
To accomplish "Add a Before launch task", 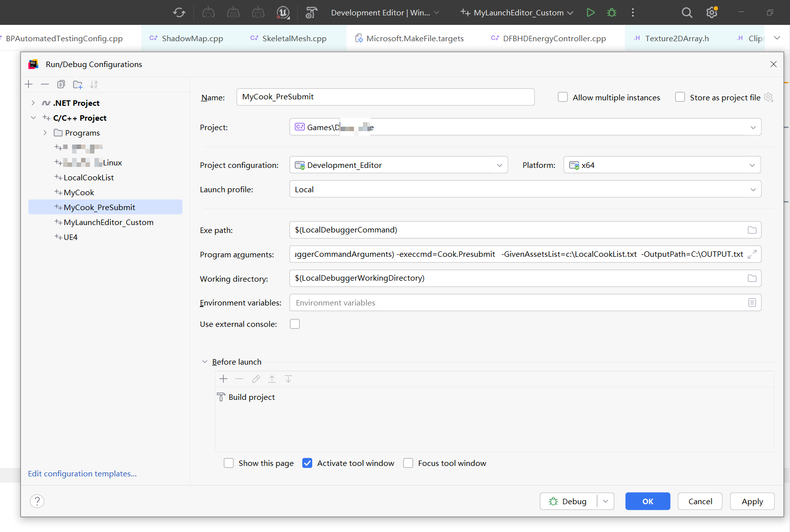I will (224, 379).
